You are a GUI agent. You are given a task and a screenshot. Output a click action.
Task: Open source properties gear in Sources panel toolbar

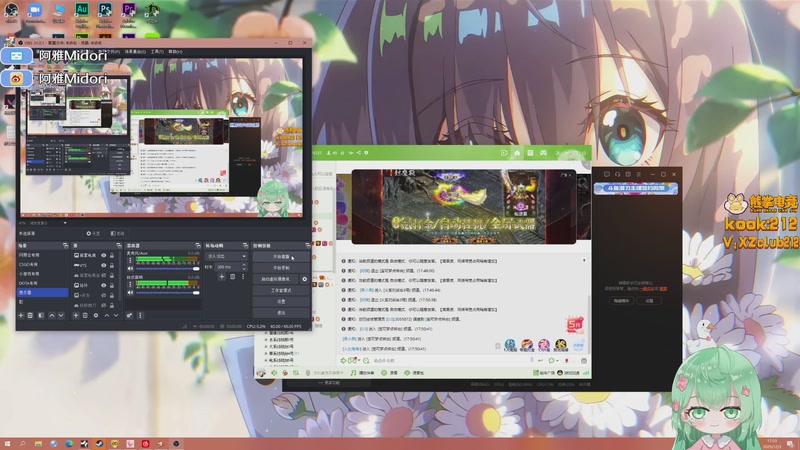click(x=96, y=316)
